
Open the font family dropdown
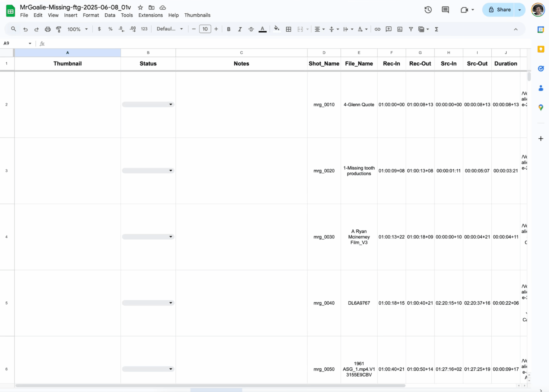170,29
